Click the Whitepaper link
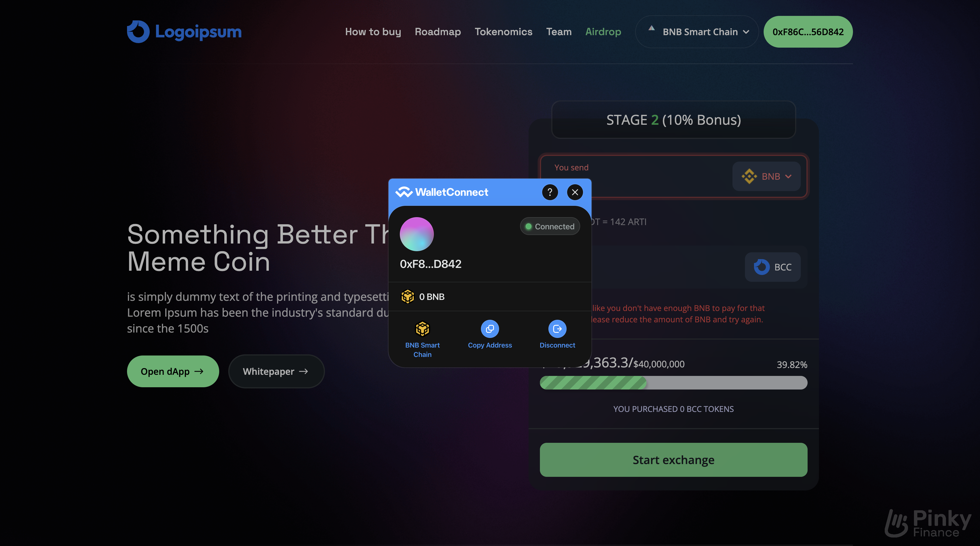 (276, 371)
